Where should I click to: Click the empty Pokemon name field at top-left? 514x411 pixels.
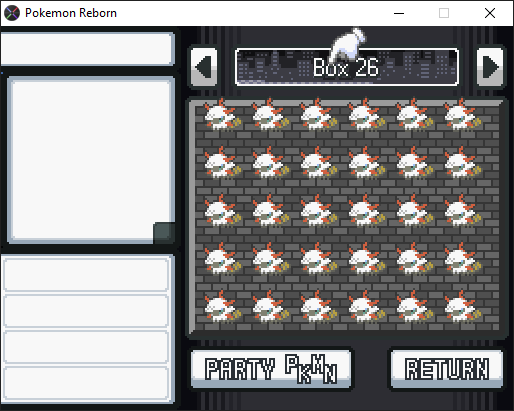pos(87,49)
